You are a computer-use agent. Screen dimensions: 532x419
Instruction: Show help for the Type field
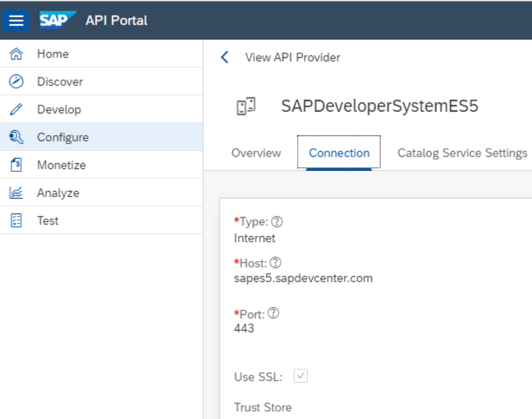277,222
